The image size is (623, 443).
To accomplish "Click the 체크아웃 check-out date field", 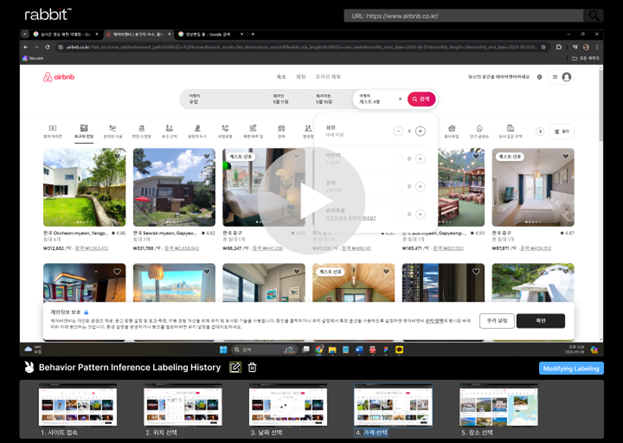I will click(331, 99).
